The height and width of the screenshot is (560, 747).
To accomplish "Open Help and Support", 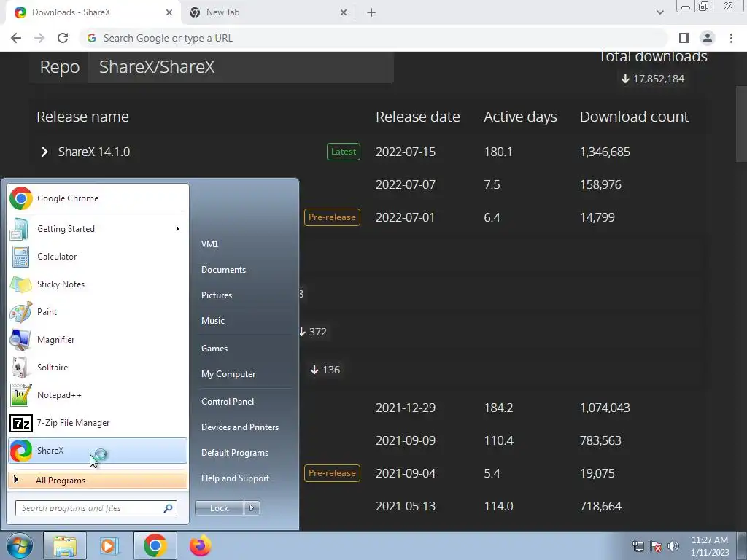I will tap(236, 478).
